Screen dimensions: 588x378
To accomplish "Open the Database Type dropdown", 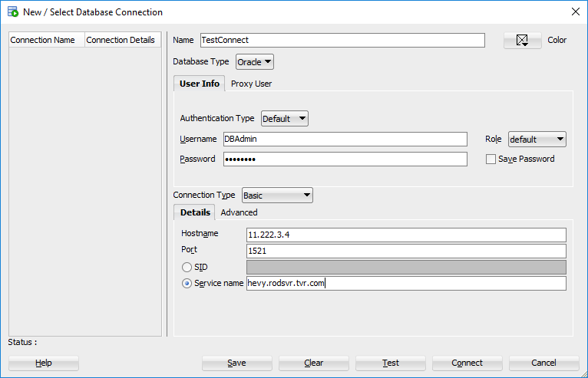I will pos(255,62).
